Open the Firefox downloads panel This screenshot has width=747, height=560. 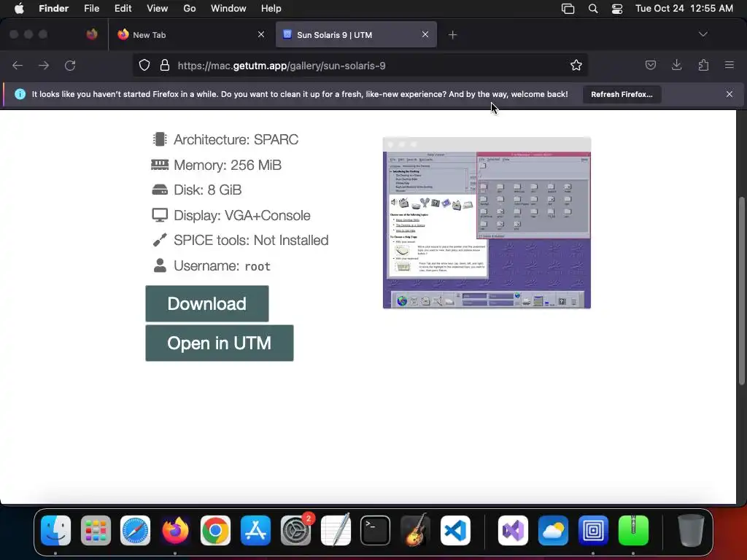pyautogui.click(x=676, y=65)
